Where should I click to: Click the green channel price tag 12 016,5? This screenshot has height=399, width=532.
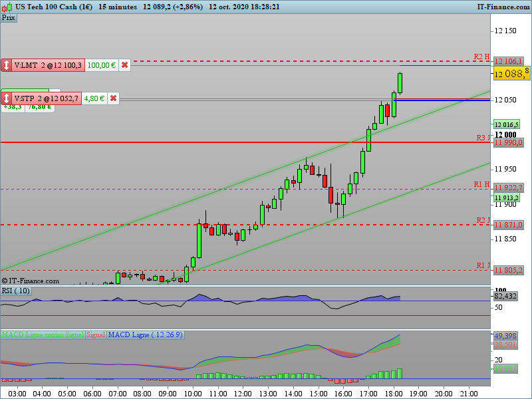click(506, 124)
